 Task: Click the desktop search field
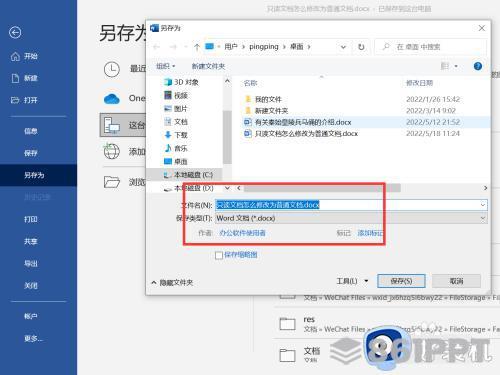click(x=430, y=47)
